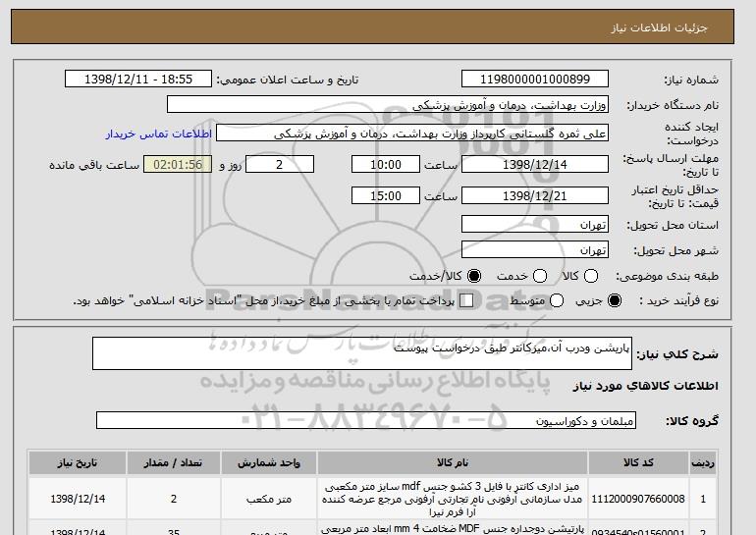Click the quantity 35 cell in row 2

pos(174,530)
